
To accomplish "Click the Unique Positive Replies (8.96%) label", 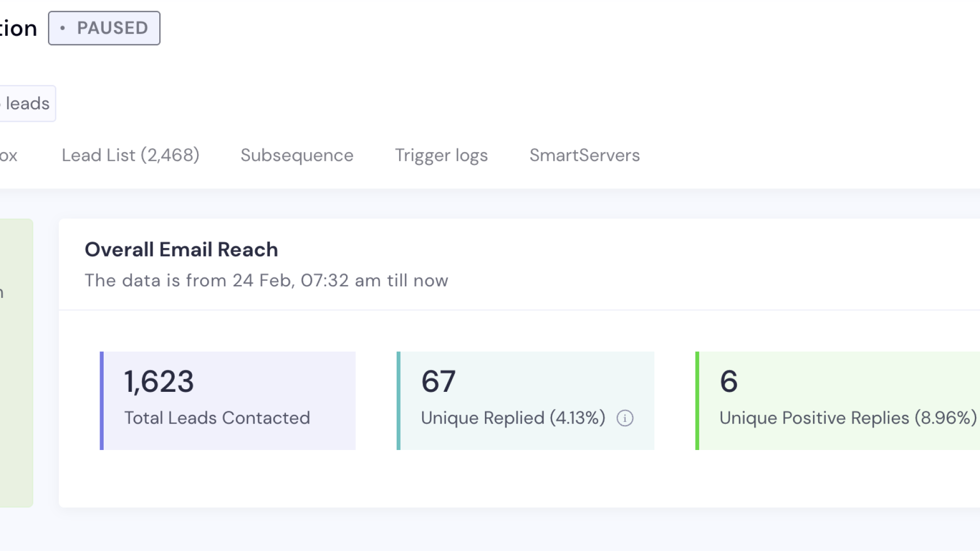I will [847, 418].
